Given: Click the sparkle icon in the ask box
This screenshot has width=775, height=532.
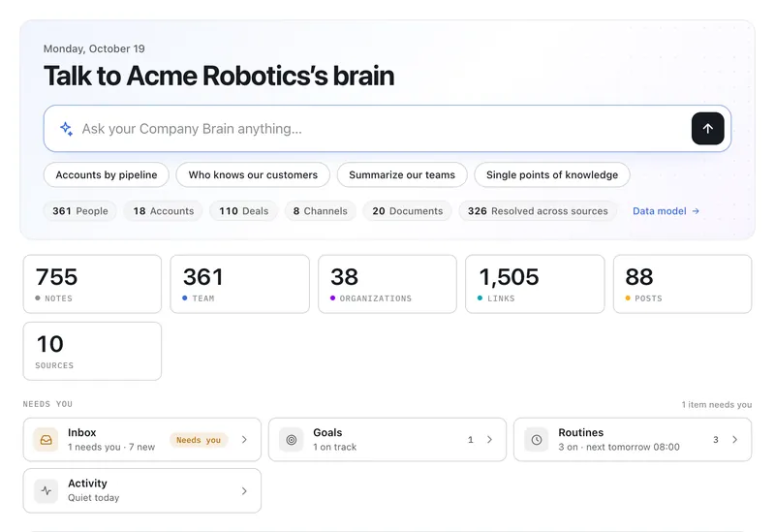Looking at the screenshot, I should click(x=66, y=129).
